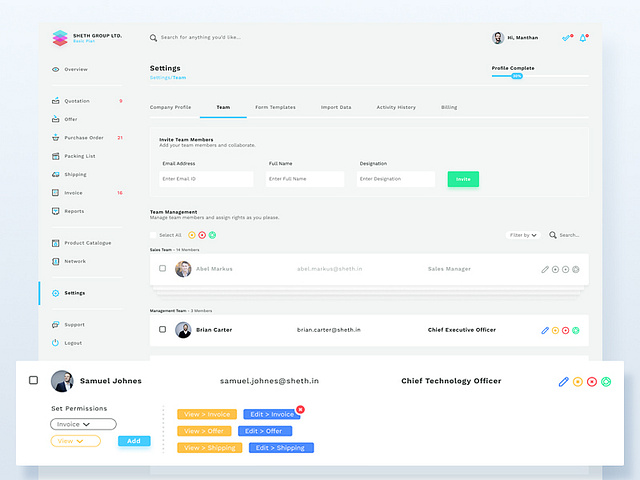
Task: Open the bell notifications icon
Action: coord(583,38)
